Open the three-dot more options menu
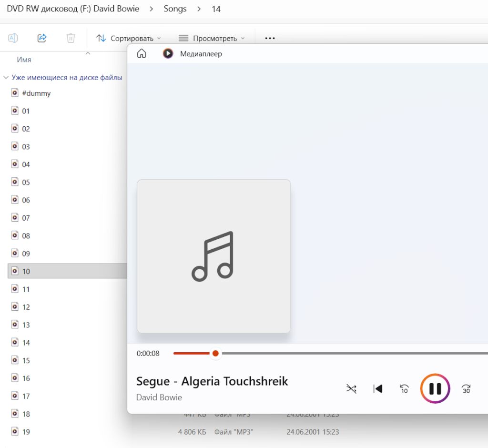Screen dimensions: 488x448 pyautogui.click(x=270, y=38)
